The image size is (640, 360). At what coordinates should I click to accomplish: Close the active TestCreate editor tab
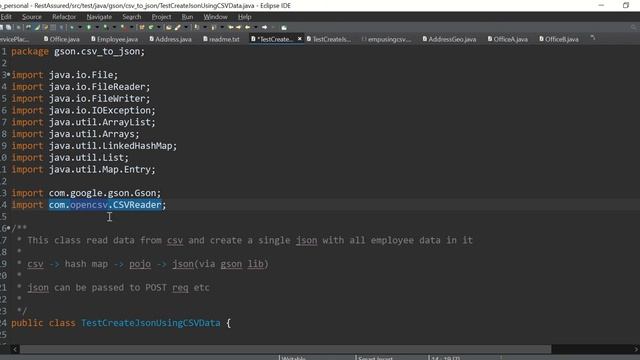(300, 38)
